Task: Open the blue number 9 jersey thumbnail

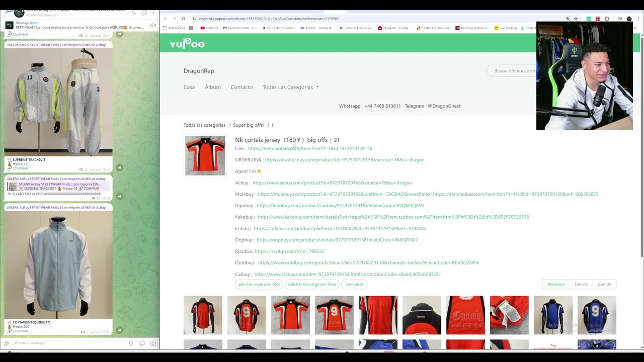Action: (597, 315)
